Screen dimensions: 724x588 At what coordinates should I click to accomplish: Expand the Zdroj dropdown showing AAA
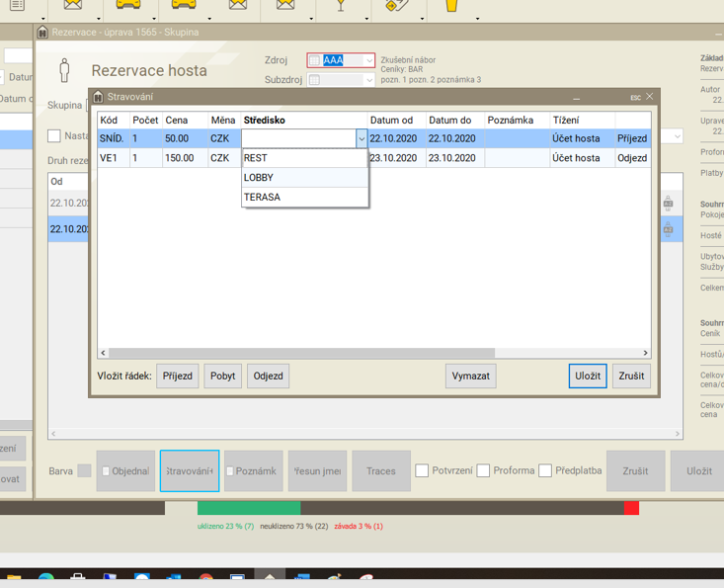point(369,60)
